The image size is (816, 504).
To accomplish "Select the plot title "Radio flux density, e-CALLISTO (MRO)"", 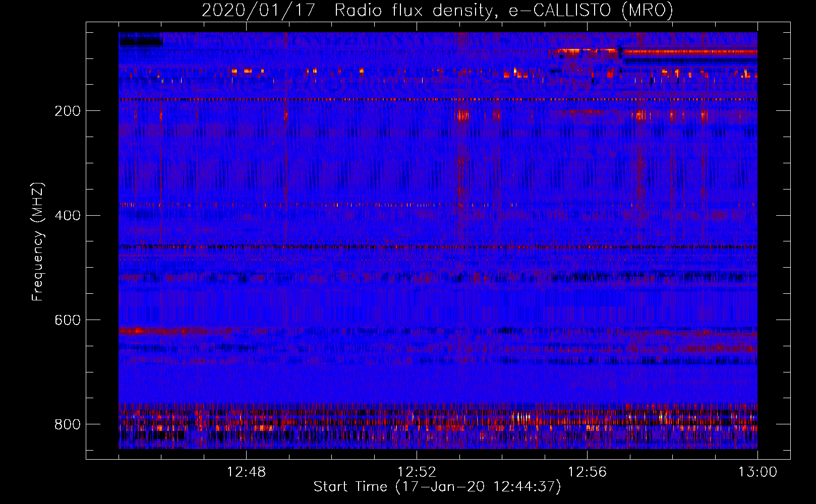I will click(503, 10).
